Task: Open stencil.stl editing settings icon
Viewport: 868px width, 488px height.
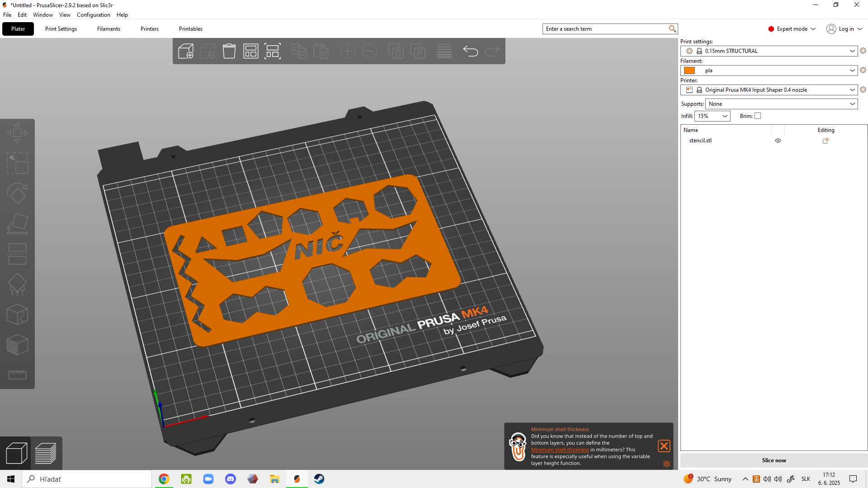Action: point(826,141)
